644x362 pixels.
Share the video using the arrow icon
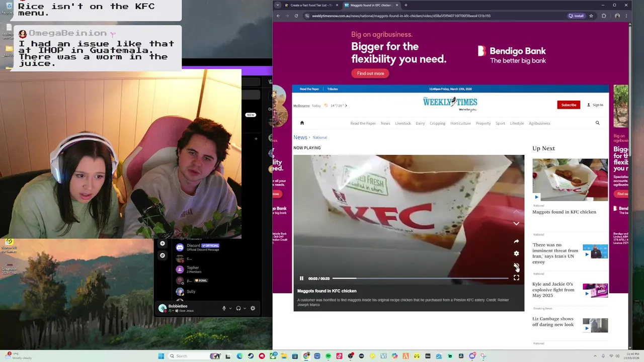(x=516, y=241)
